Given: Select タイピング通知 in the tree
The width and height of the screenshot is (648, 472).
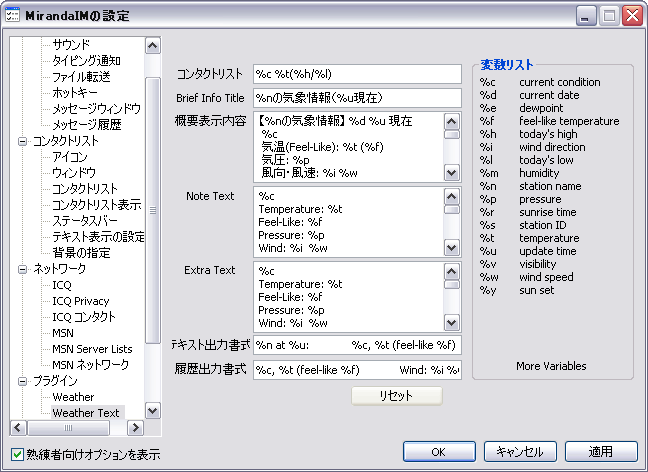Looking at the screenshot, I should coord(86,61).
